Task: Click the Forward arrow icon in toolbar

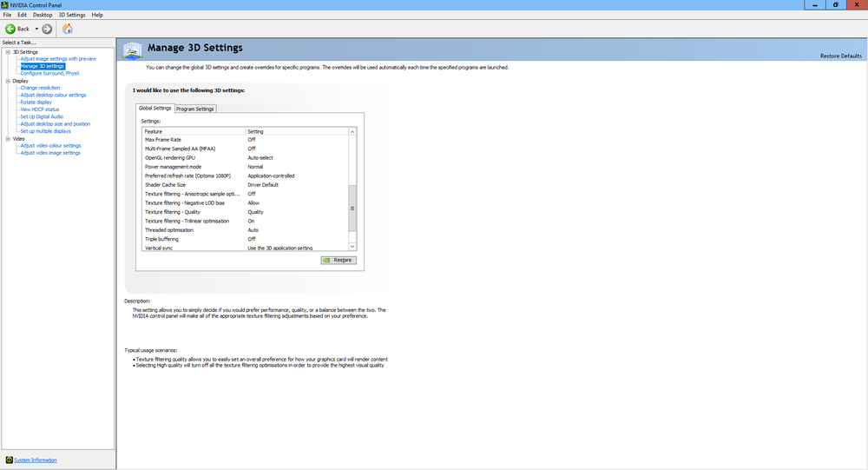Action: tap(47, 29)
